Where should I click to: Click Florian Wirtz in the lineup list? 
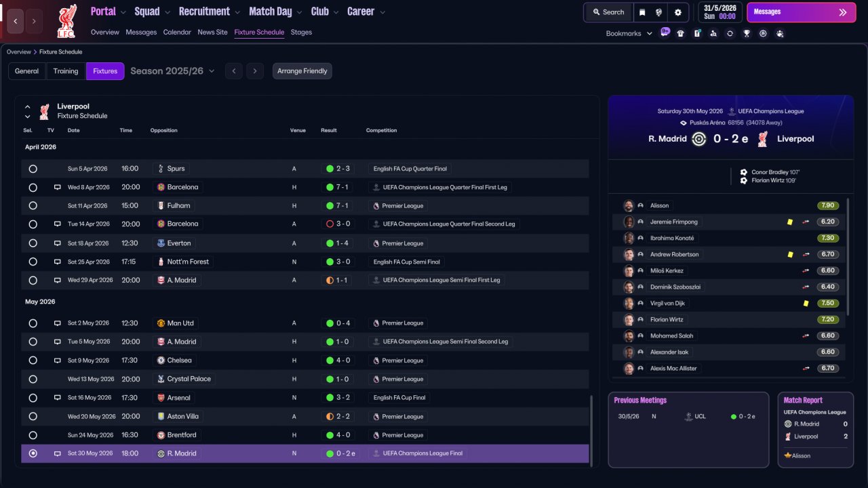667,319
